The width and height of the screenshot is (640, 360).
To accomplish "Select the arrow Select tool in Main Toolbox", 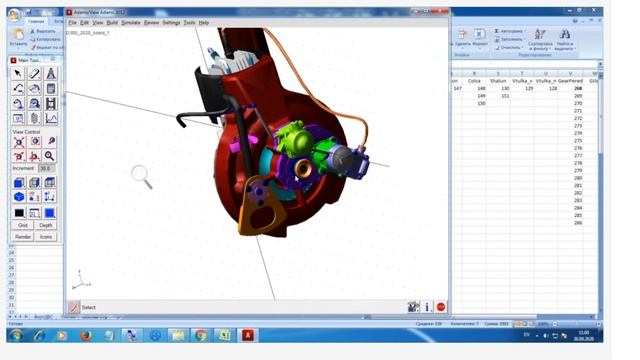I will pyautogui.click(x=18, y=73).
